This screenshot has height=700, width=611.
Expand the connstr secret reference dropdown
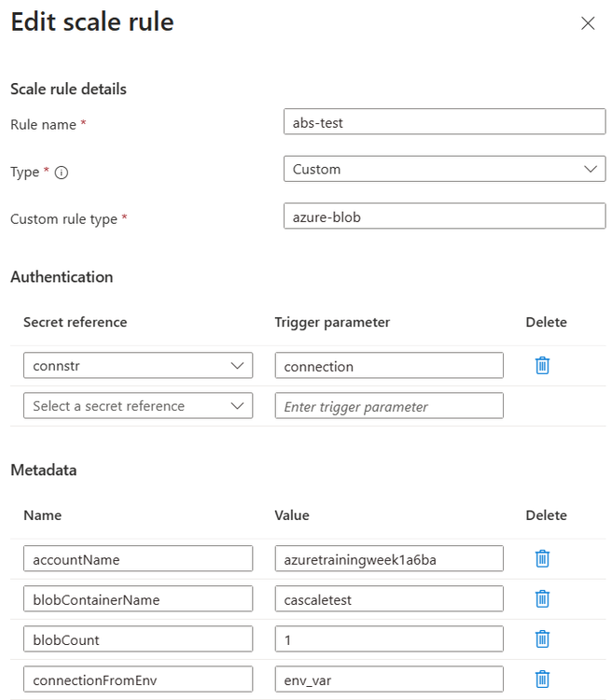[138, 366]
